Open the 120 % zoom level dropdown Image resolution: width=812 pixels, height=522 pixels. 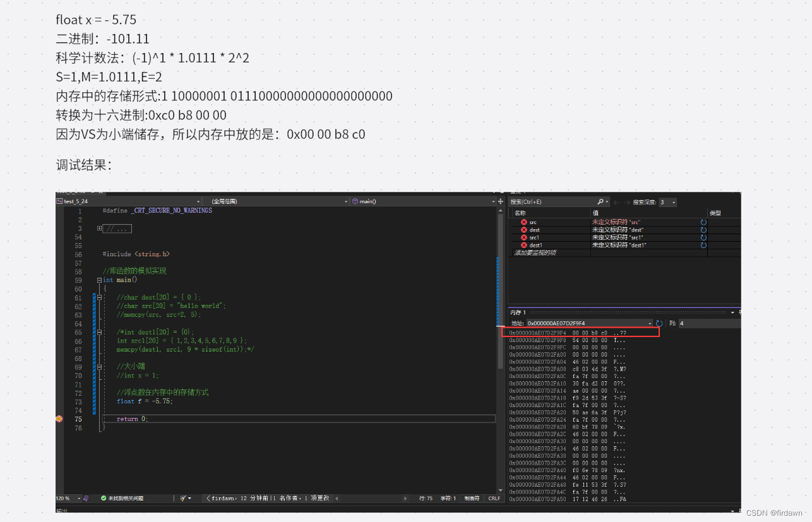(79, 498)
